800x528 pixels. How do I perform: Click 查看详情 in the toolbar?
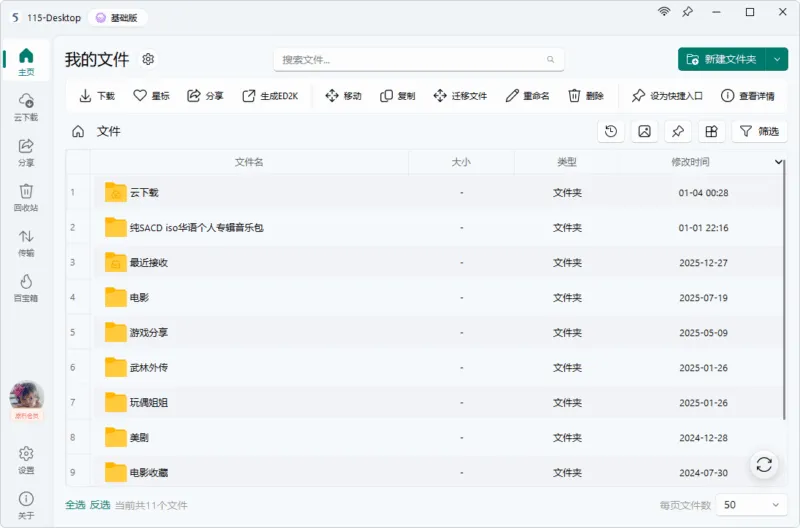coord(747,95)
